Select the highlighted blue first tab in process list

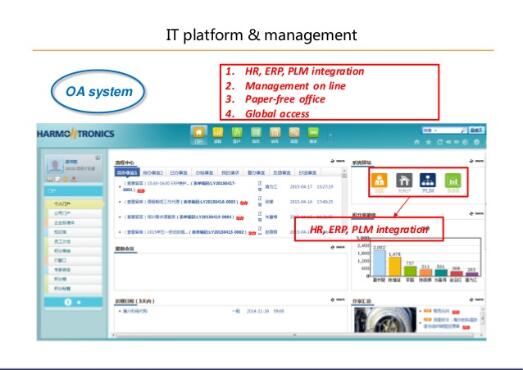pyautogui.click(x=127, y=172)
